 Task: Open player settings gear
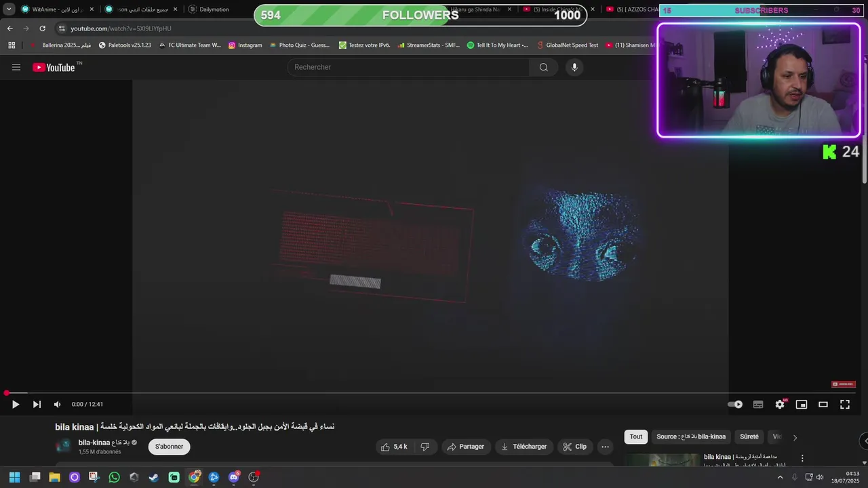tap(780, 405)
